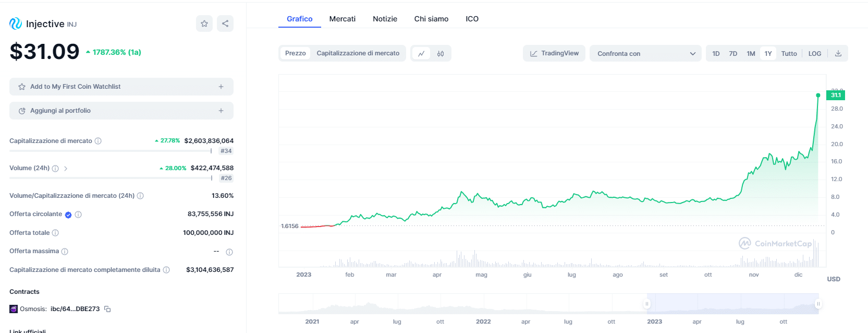Viewport: 868px width, 333px height.
Task: Show info tooltip for Offerta totale
Action: click(x=55, y=233)
